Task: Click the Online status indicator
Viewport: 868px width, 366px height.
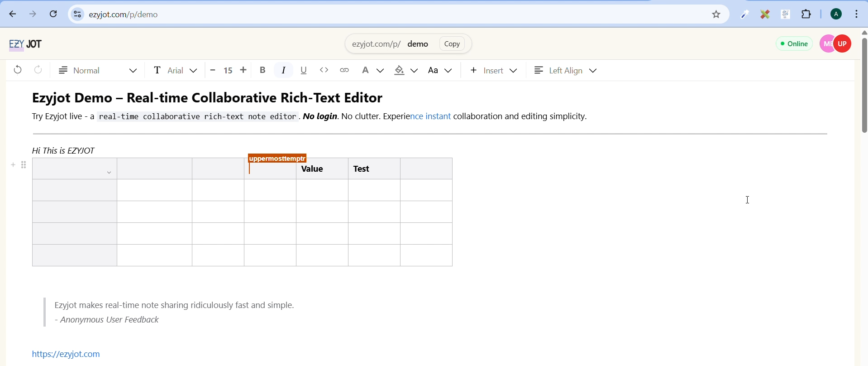Action: click(795, 44)
